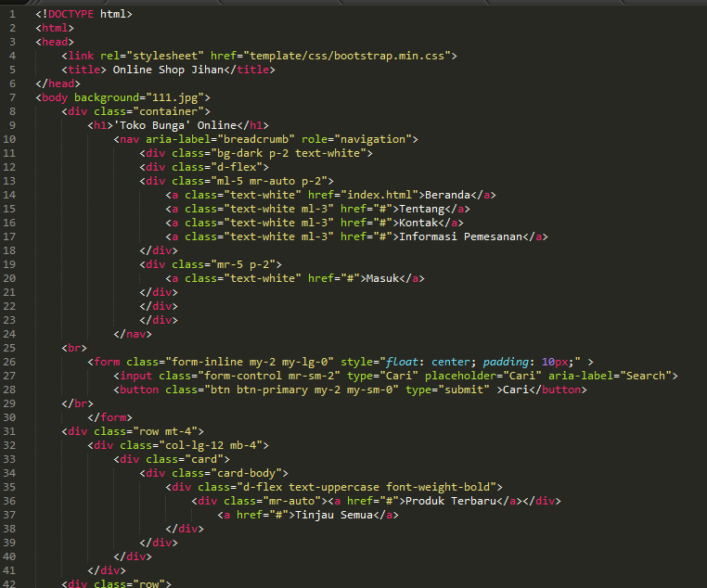Screen dimensions: 707x588
Task: Place cursor in the DOCTYPE html declaration
Action: [x=84, y=14]
